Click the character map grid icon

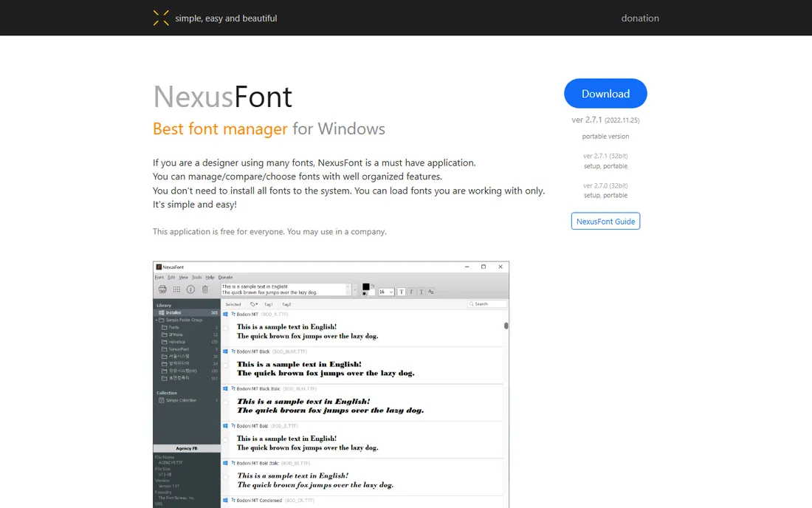point(176,289)
